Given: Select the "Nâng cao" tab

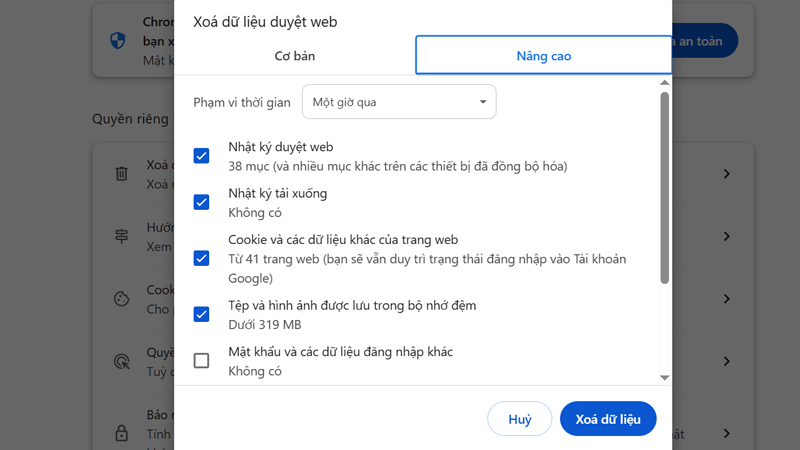Looking at the screenshot, I should [543, 56].
